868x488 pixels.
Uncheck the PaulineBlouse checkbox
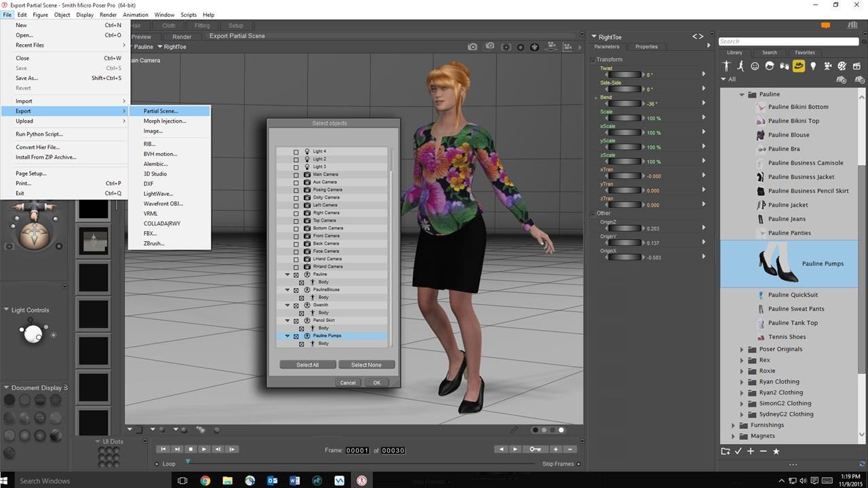coord(296,289)
